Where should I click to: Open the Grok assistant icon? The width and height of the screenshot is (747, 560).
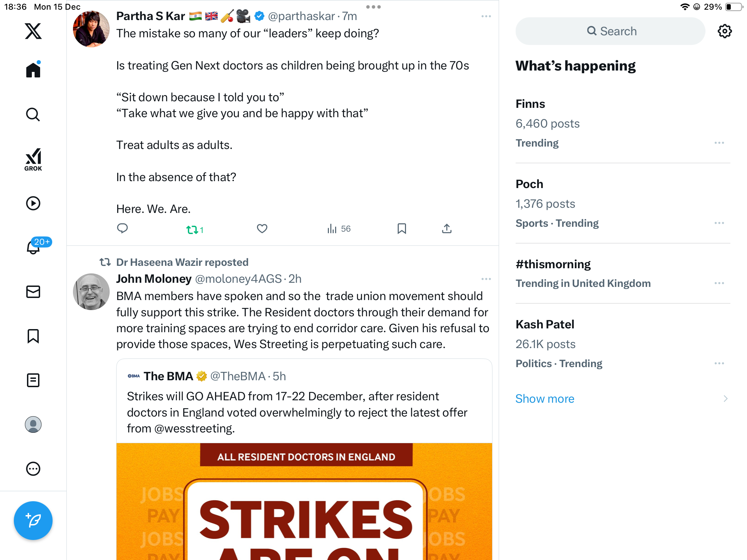tap(33, 159)
